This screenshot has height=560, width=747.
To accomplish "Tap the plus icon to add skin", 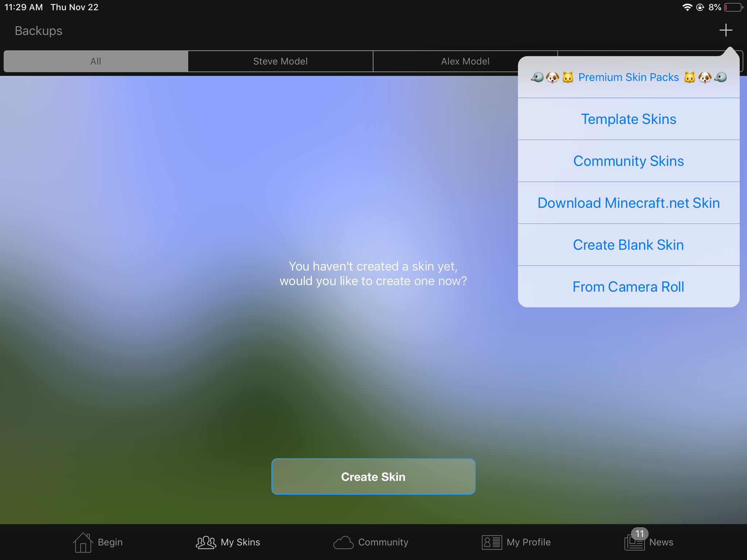I will pos(726,30).
